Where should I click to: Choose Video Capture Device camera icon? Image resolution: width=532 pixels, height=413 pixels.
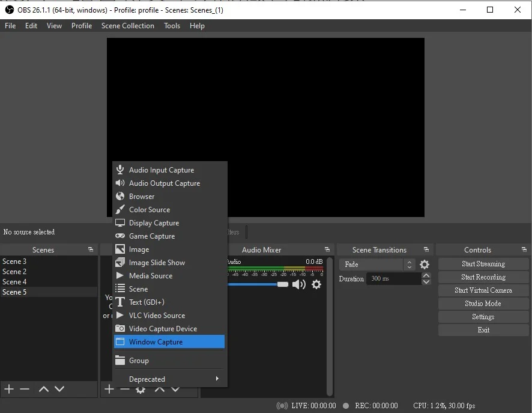[119, 328]
